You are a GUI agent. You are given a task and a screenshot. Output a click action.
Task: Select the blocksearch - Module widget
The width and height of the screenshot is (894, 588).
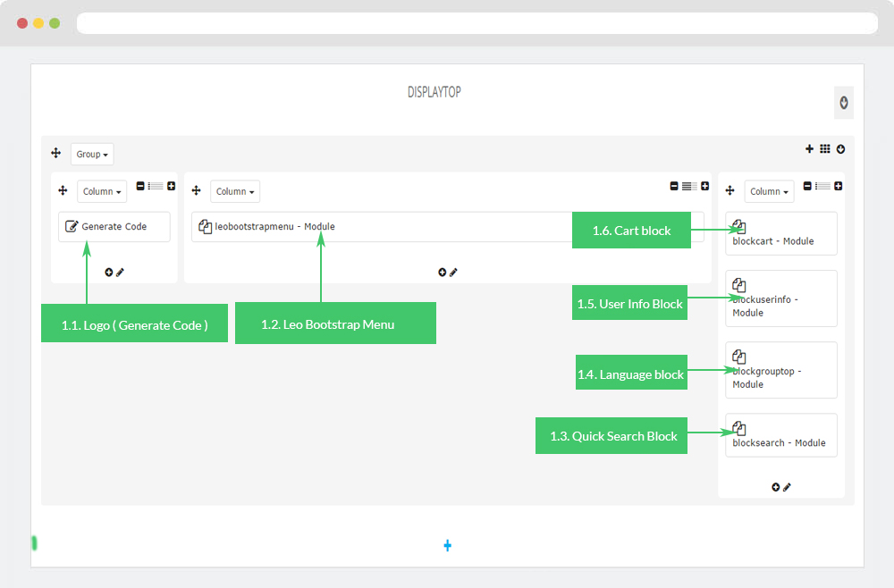click(x=781, y=435)
